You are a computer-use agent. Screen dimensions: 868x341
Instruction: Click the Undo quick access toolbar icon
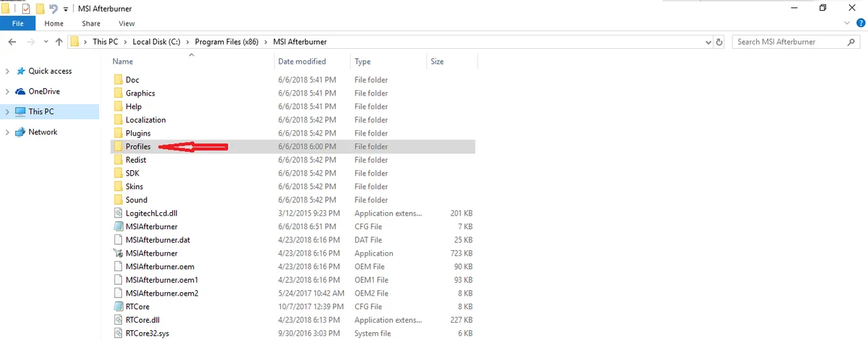click(x=53, y=9)
